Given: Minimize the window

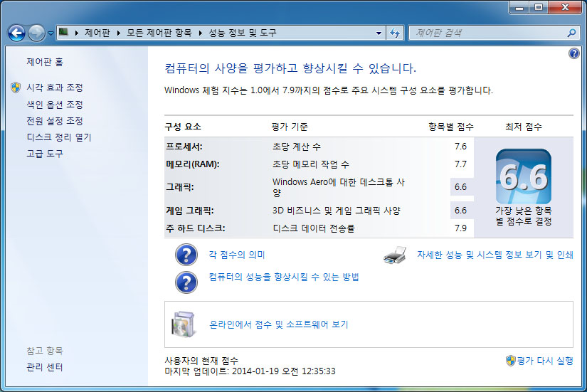Looking at the screenshot, I should (519, 8).
